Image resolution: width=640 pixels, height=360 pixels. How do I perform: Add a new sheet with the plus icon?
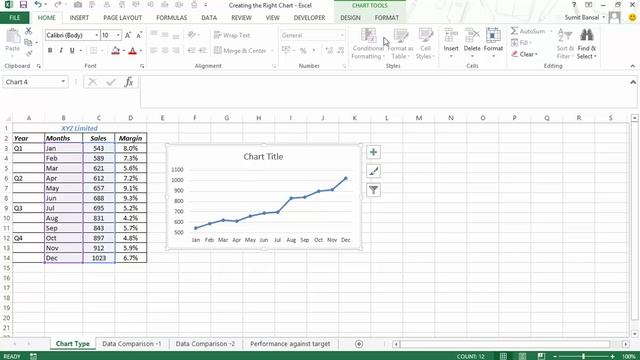pos(359,344)
